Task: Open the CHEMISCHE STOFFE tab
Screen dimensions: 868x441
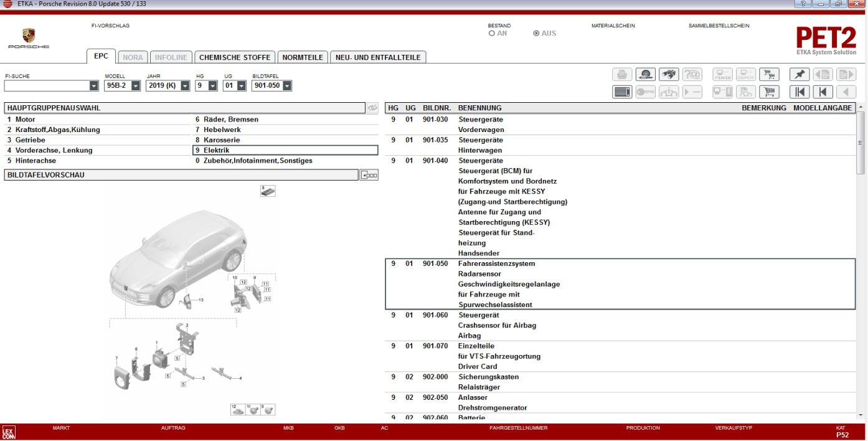Action: (234, 57)
